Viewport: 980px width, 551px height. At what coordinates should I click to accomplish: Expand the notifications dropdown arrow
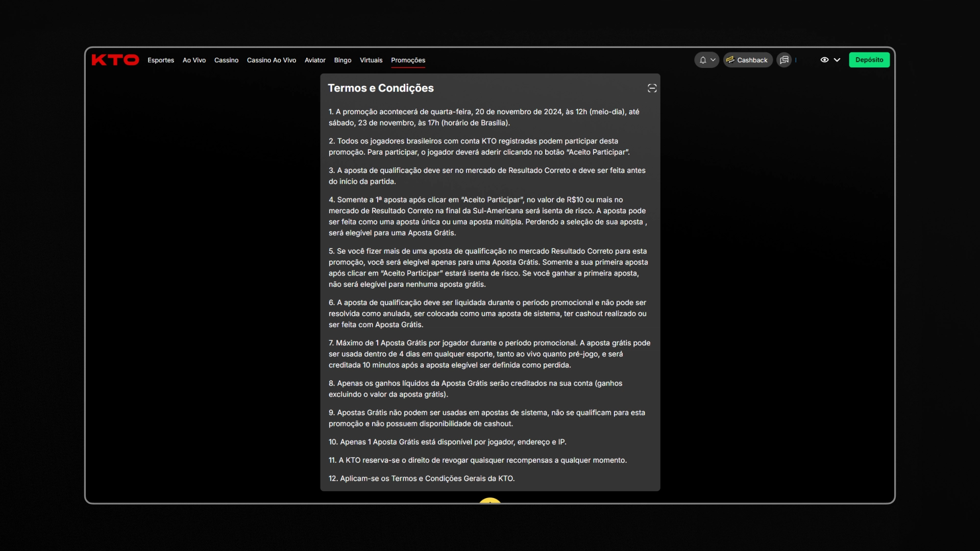[713, 60]
